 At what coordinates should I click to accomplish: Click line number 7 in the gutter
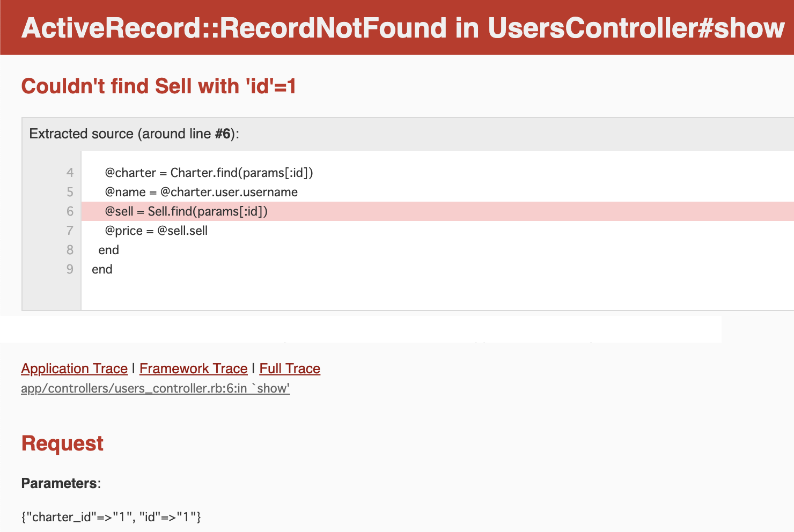(x=70, y=231)
